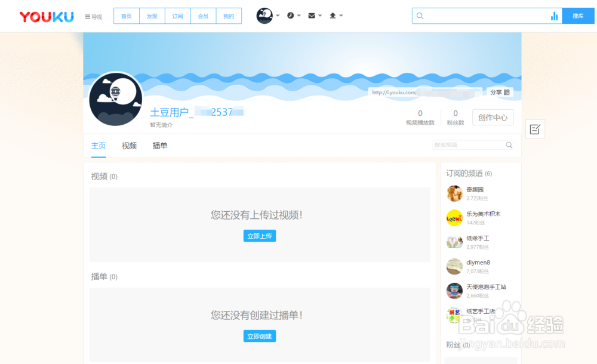Click the 暂无简介 profile description

click(x=161, y=125)
